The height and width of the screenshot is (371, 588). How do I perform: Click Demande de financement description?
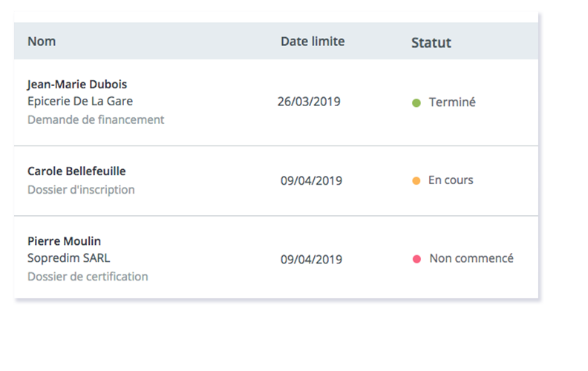click(x=96, y=119)
